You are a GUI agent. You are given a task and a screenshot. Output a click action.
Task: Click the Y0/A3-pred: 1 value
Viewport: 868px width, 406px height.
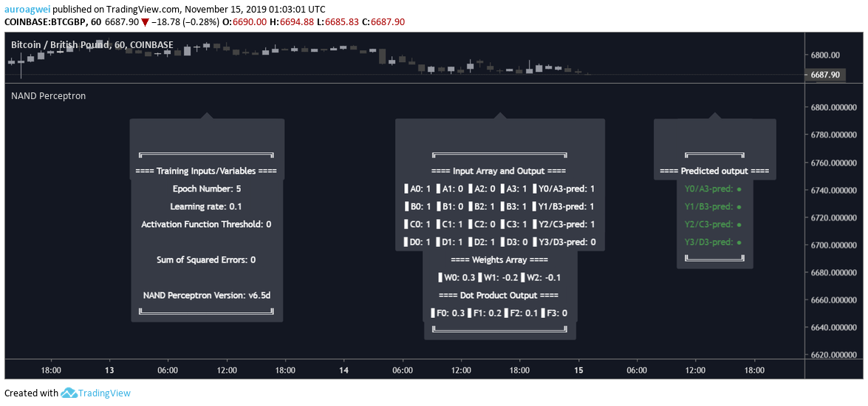pyautogui.click(x=565, y=189)
